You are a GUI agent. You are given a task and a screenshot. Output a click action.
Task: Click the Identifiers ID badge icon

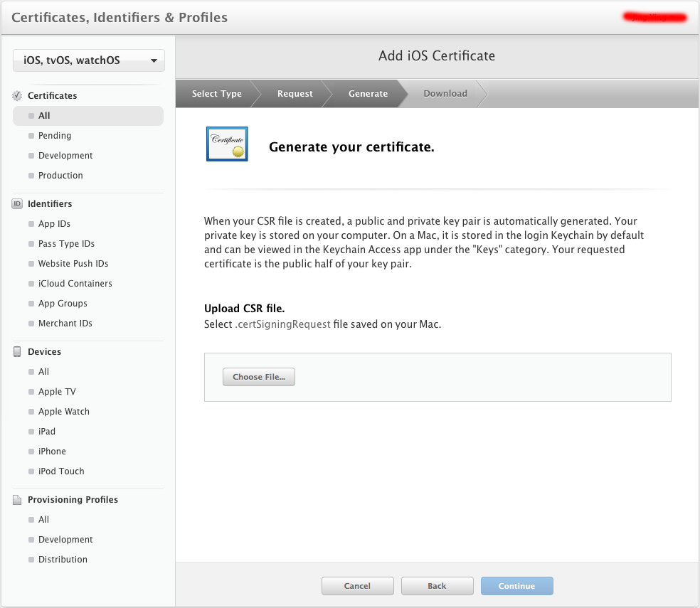[x=18, y=204]
